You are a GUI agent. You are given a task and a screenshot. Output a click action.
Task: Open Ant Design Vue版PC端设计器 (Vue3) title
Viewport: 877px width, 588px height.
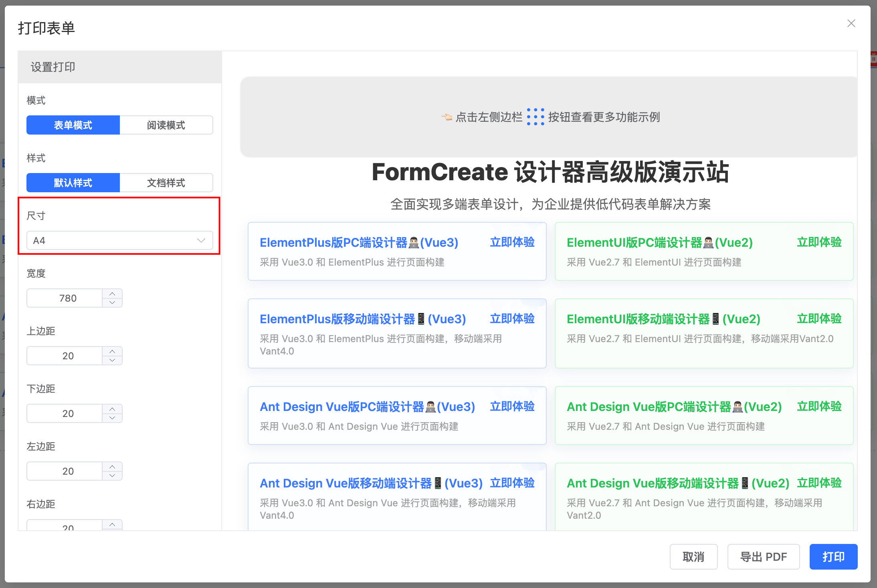coord(368,407)
